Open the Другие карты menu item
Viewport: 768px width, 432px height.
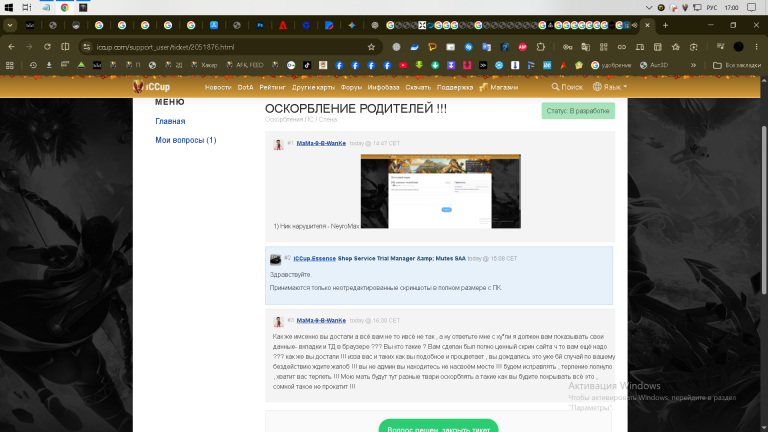313,87
